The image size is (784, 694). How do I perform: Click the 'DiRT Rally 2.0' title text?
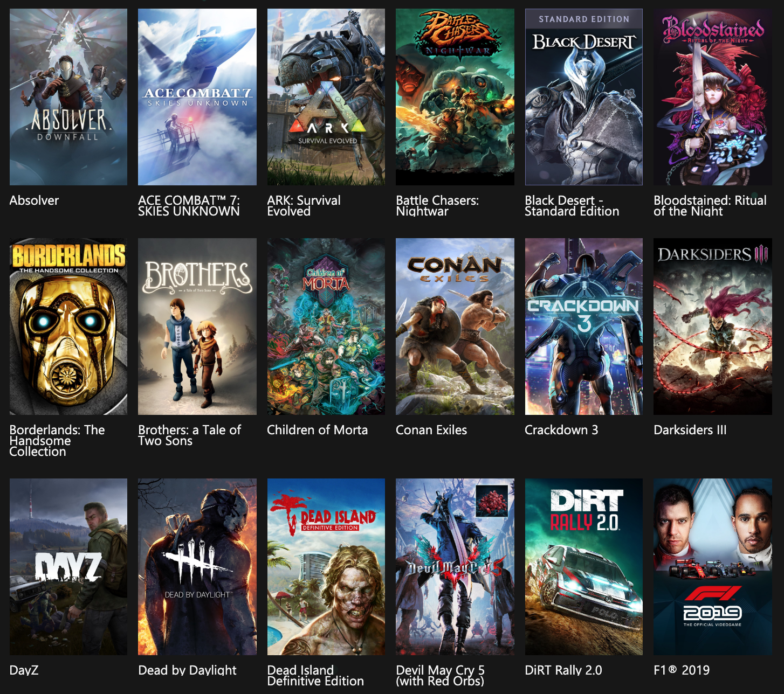[563, 670]
